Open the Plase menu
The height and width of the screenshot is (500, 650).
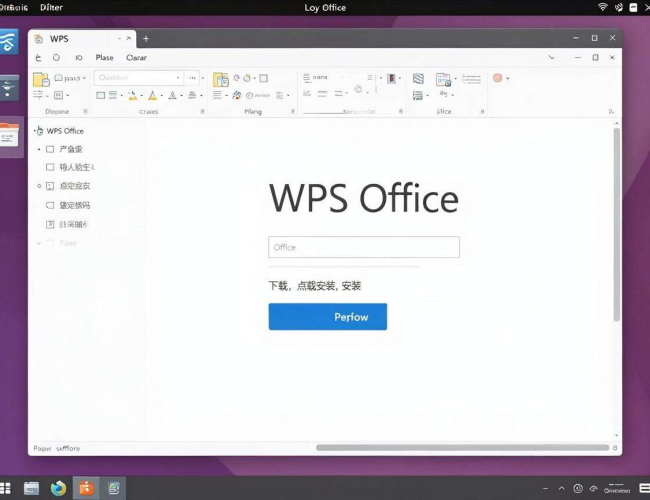tap(104, 58)
